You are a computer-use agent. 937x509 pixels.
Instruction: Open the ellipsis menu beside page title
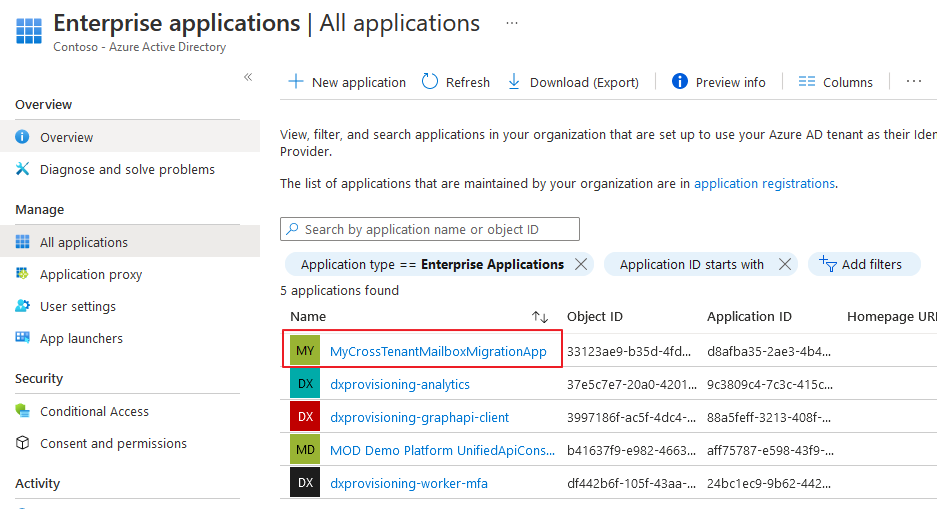pyautogui.click(x=512, y=23)
